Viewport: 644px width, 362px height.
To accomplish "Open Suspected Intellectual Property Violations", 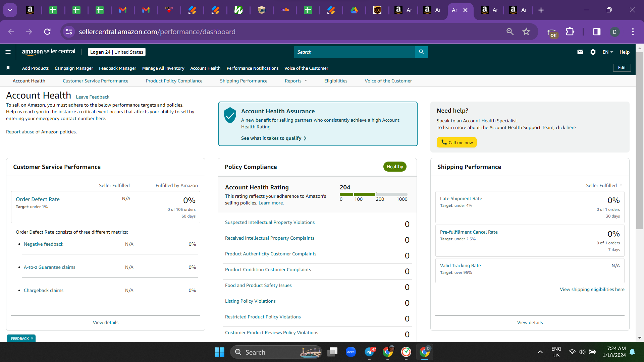I will (270, 222).
